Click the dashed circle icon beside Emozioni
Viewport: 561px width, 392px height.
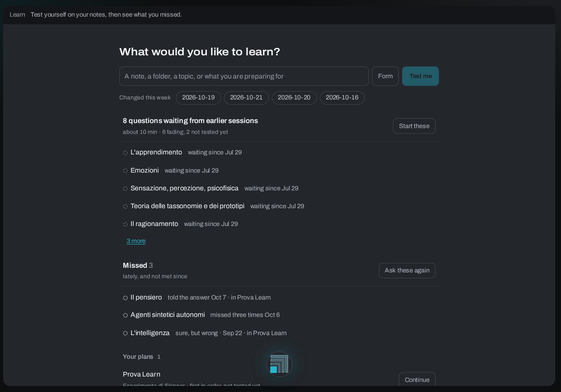pos(125,171)
